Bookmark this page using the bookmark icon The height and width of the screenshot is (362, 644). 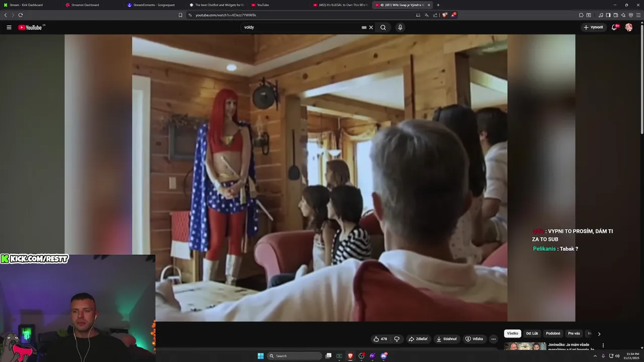(x=180, y=15)
